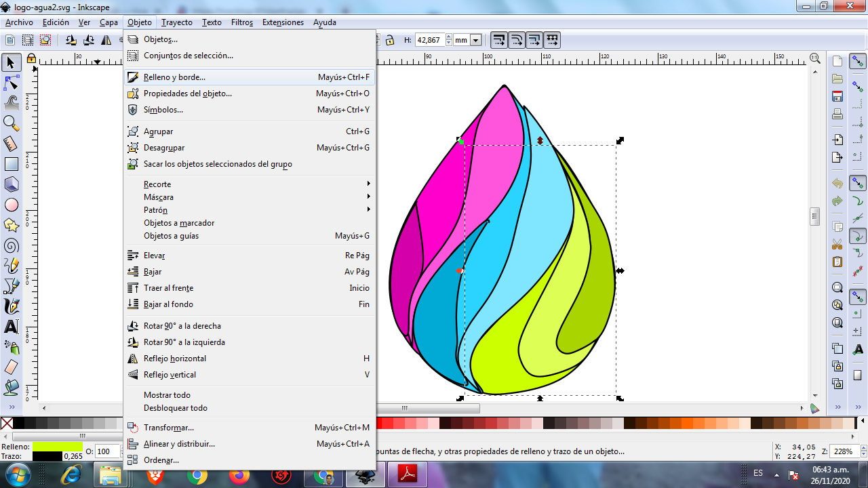Open the Trayecto menu
This screenshot has height=488, width=868.
click(177, 22)
